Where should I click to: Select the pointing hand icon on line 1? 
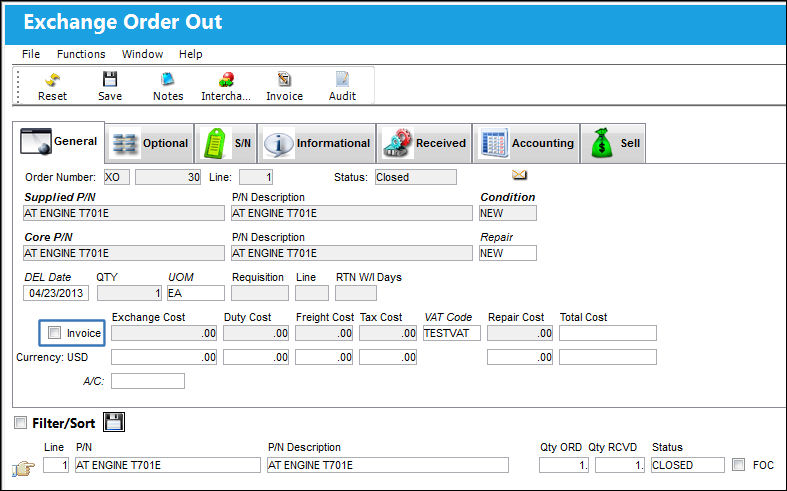(x=23, y=468)
